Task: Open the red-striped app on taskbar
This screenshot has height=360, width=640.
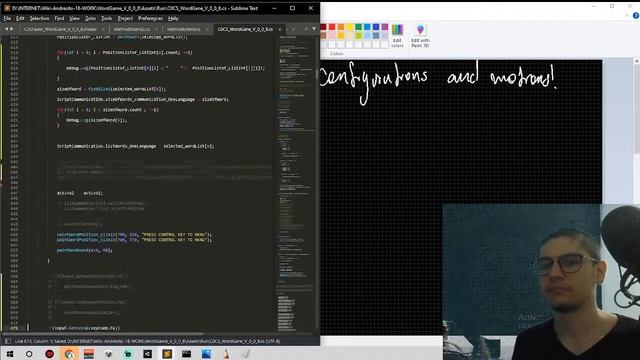Action: 89,354
